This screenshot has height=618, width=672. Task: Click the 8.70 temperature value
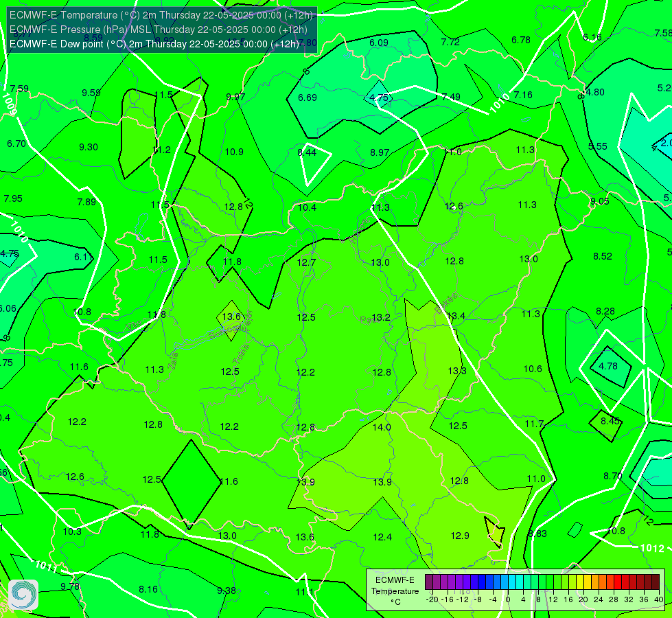pyautogui.click(x=613, y=476)
